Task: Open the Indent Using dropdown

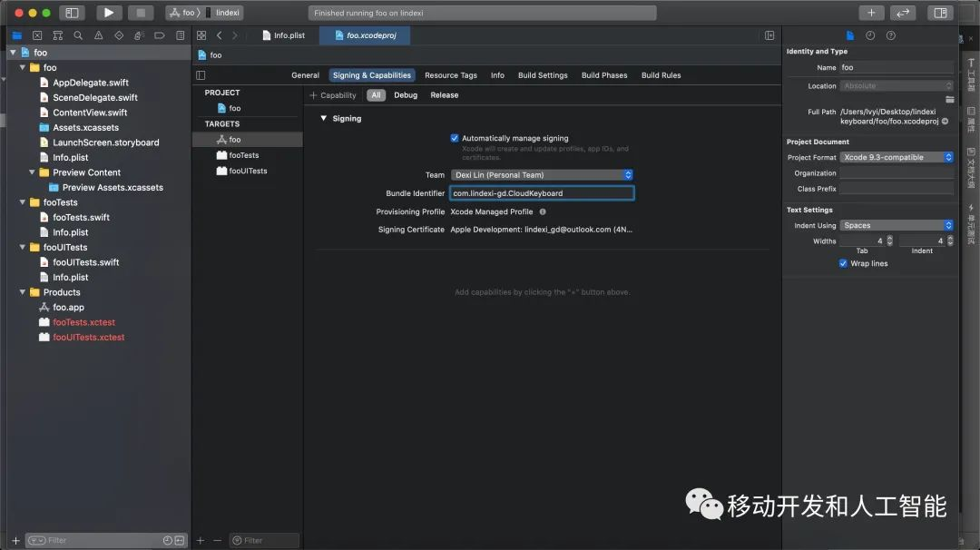Action: 897,226
